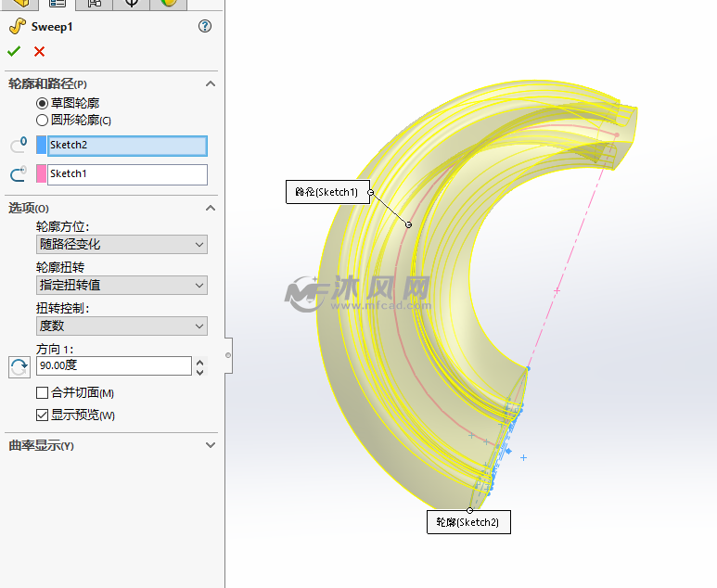Collapse the 轮廓和路径(P) section
The height and width of the screenshot is (588, 717).
coord(211,83)
